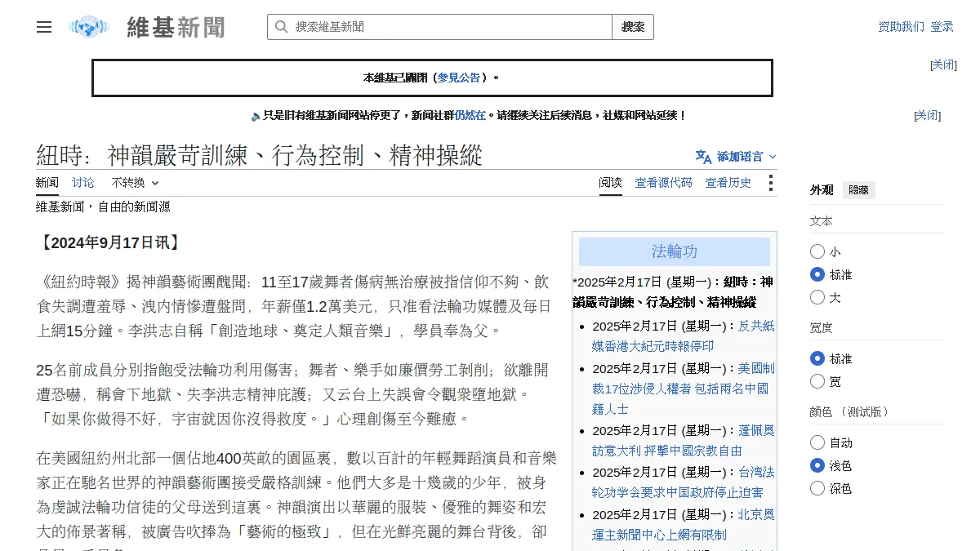Select small text size 小
Viewport: 980px width, 551px height.
pos(817,251)
